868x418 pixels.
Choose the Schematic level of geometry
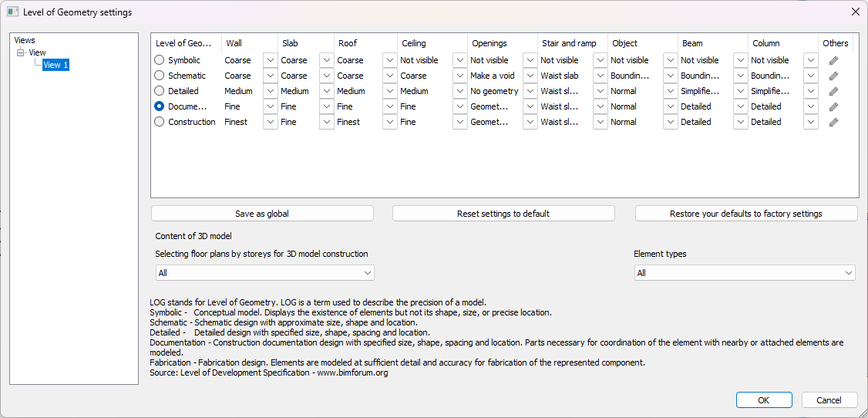[160, 76]
